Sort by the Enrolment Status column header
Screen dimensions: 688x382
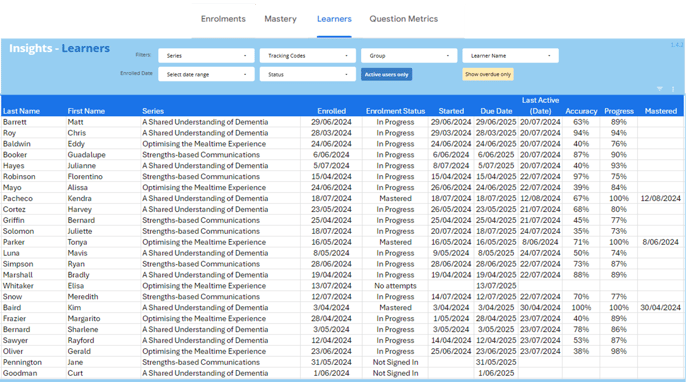click(x=395, y=111)
